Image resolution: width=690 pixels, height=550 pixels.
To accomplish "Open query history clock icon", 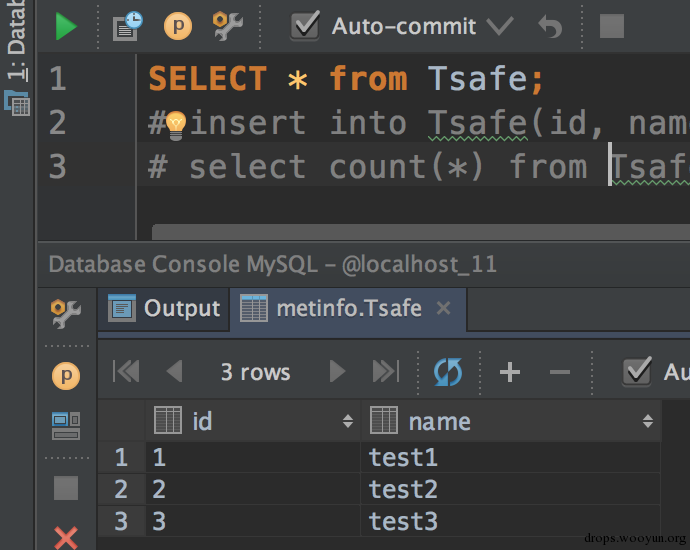I will [127, 26].
